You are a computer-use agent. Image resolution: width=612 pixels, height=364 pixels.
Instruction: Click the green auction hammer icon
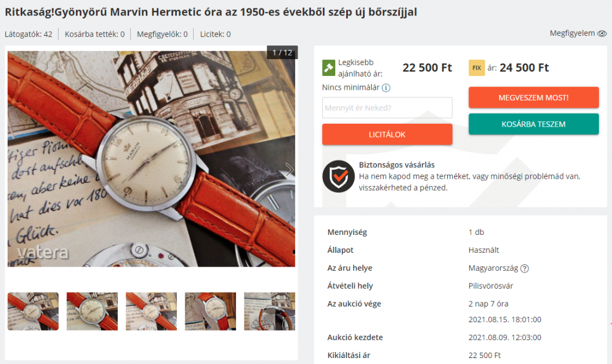tap(329, 68)
